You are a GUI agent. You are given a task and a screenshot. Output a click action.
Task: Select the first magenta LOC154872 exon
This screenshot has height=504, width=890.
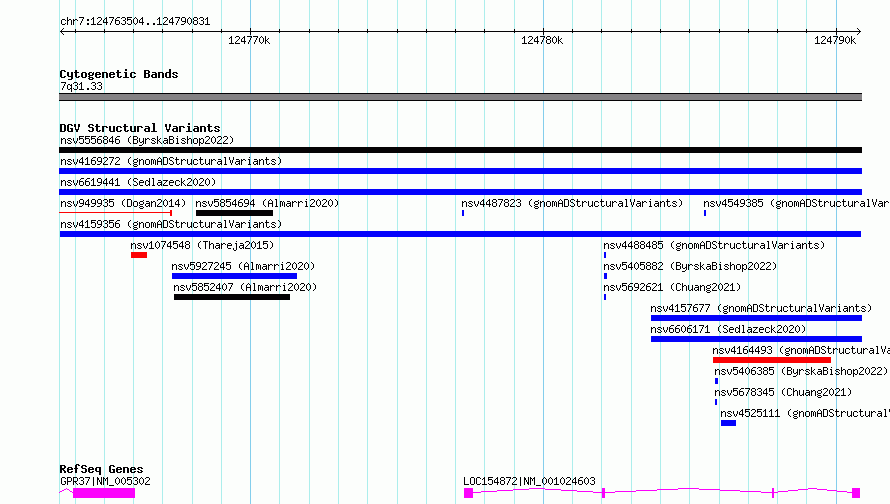coord(468,493)
